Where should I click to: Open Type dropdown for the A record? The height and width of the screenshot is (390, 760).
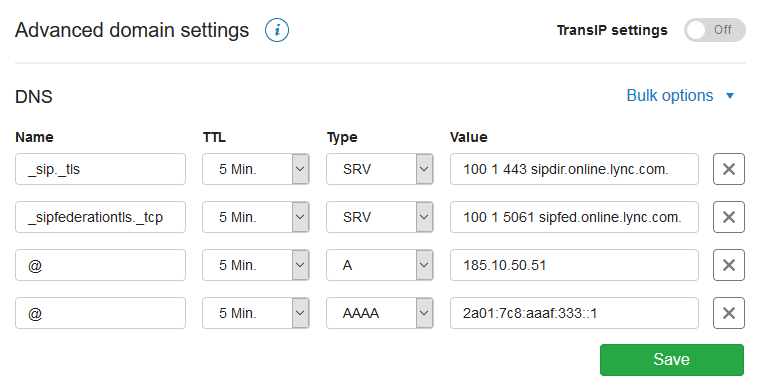pos(380,265)
